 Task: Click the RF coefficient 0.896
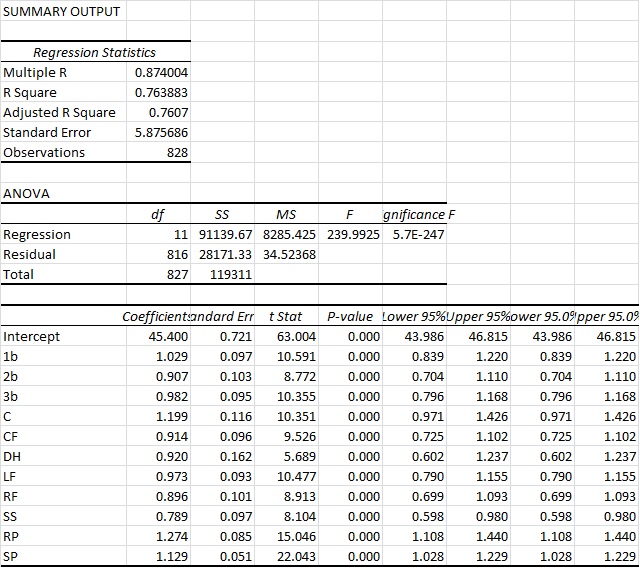click(x=172, y=497)
